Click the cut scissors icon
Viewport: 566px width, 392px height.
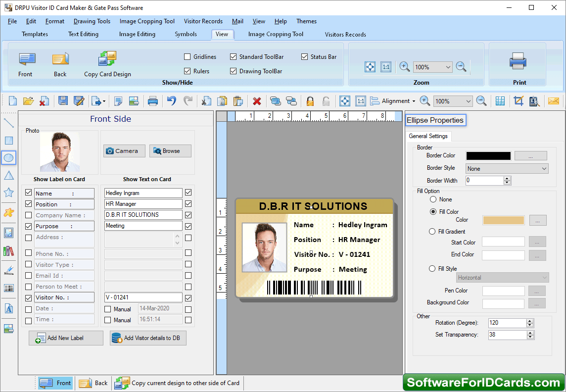pyautogui.click(x=206, y=101)
